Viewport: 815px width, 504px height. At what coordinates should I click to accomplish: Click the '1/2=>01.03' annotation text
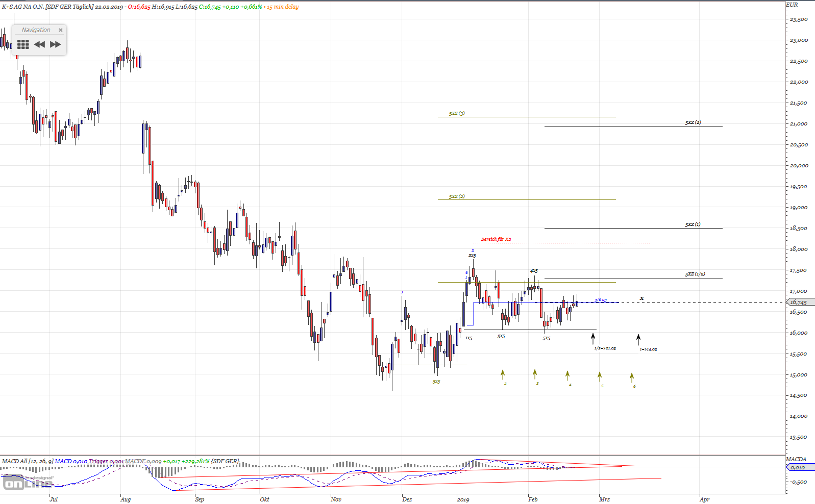pos(605,348)
